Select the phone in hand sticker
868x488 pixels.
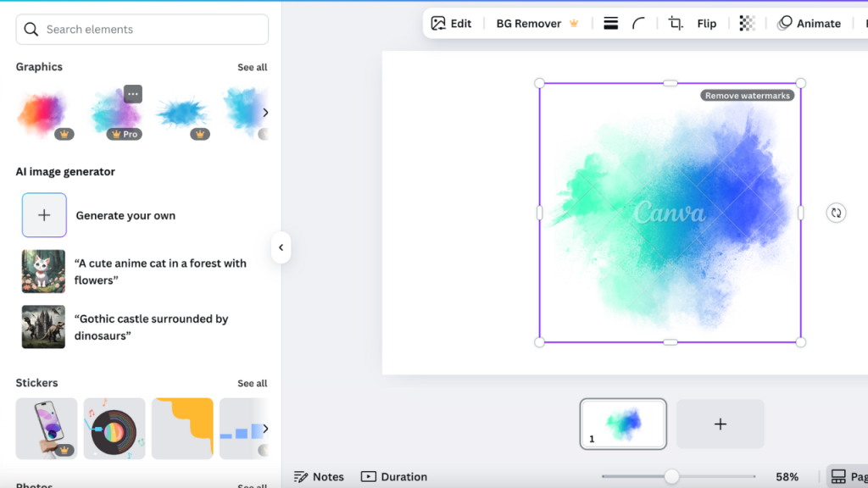coord(47,428)
